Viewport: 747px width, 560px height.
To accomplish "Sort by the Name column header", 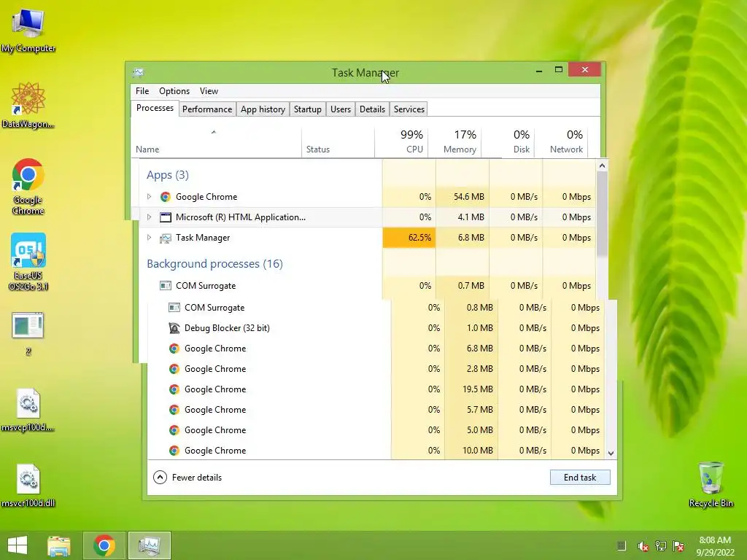I will tap(216, 142).
